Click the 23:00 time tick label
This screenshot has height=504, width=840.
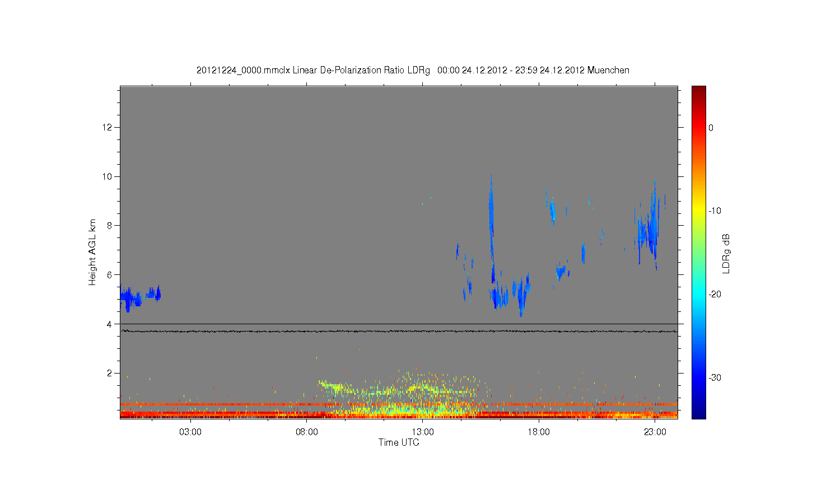(655, 432)
